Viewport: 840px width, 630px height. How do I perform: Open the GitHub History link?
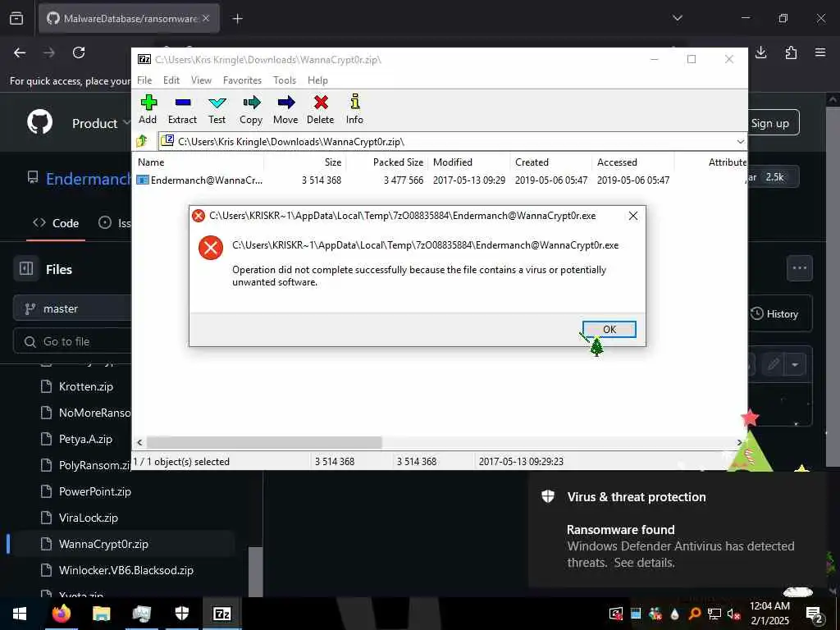(x=774, y=314)
